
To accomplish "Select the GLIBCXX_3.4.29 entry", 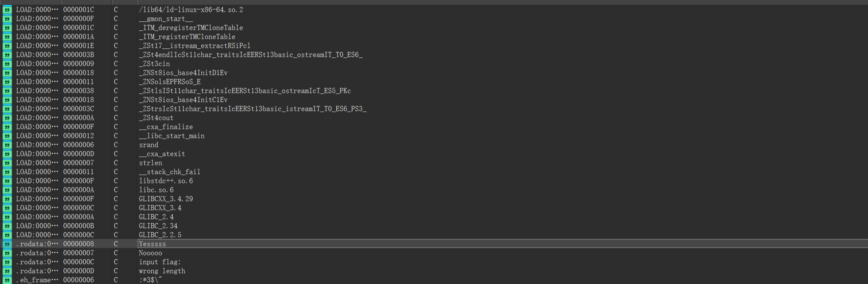I will pyautogui.click(x=166, y=199).
